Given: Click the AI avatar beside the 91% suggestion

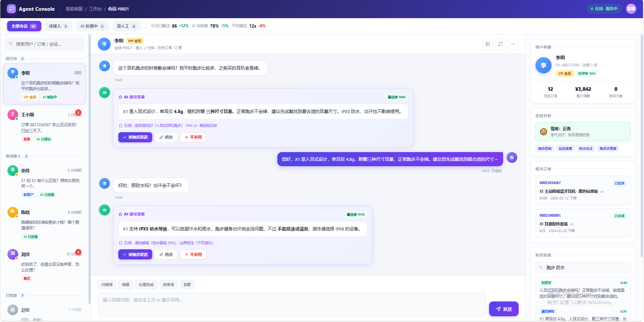Looking at the screenshot, I should tap(105, 210).
